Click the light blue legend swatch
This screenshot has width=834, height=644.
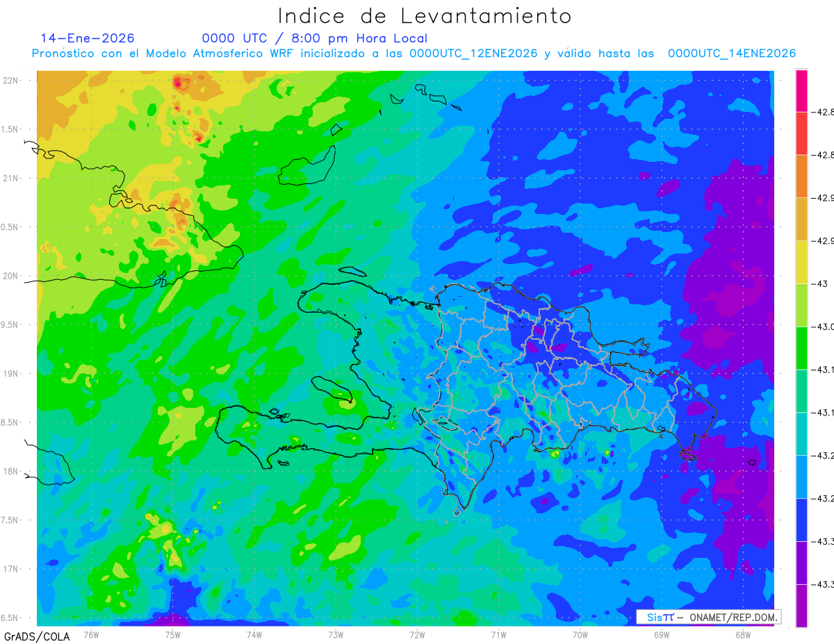click(801, 477)
